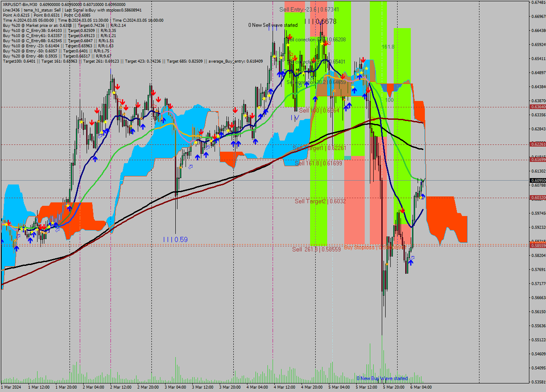The height and width of the screenshot is (392, 546).
Task: Click the '2 Mar 12:00' time label
Action: [121, 387]
